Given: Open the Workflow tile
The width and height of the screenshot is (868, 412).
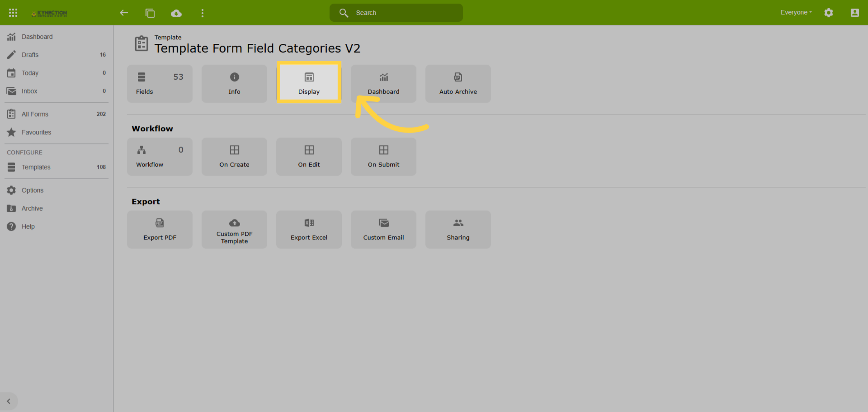Looking at the screenshot, I should click(159, 156).
